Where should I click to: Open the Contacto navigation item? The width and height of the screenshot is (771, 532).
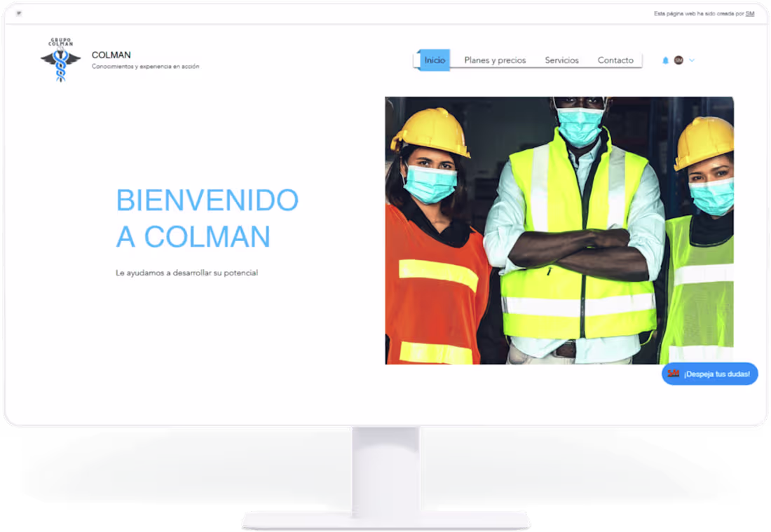click(615, 60)
